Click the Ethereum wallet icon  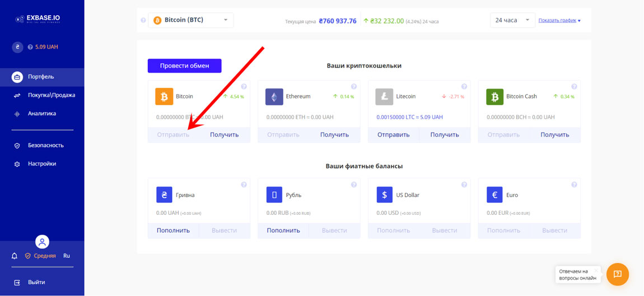274,96
